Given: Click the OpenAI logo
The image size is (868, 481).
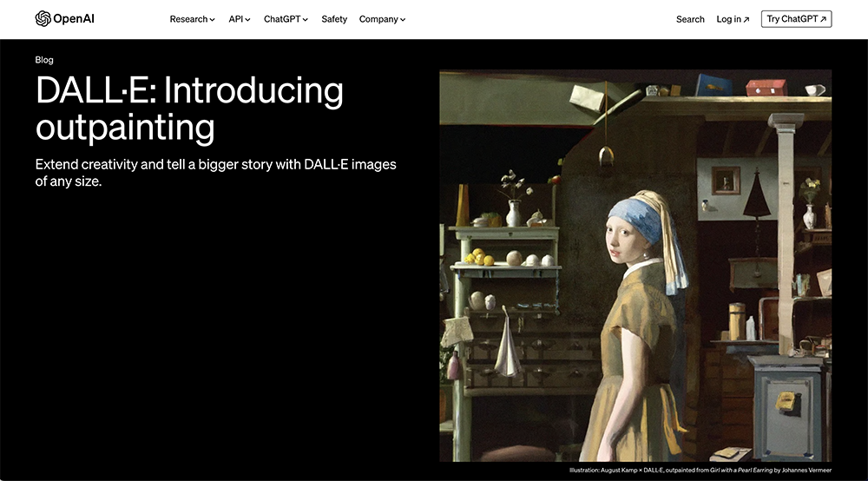Looking at the screenshot, I should 65,19.
